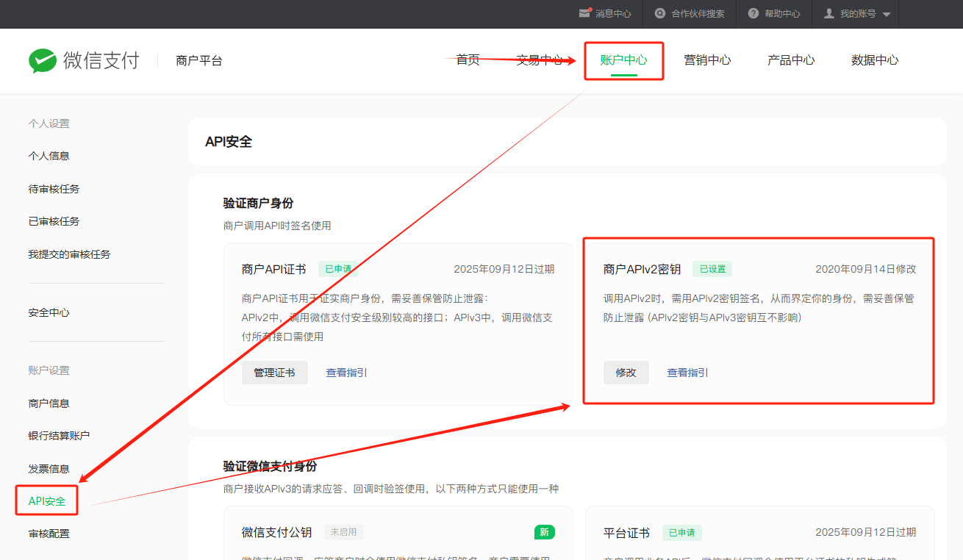
Task: Open the 营销中心 tab
Action: 707,60
